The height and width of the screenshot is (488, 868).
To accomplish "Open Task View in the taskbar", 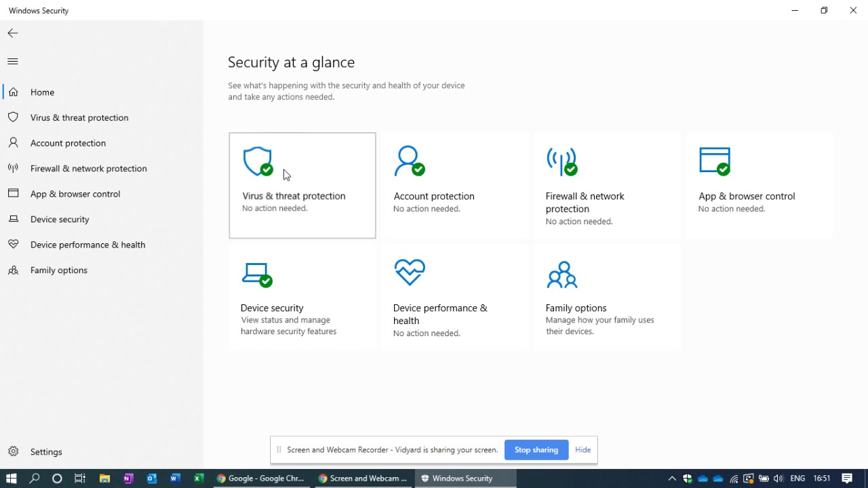I will (80, 479).
